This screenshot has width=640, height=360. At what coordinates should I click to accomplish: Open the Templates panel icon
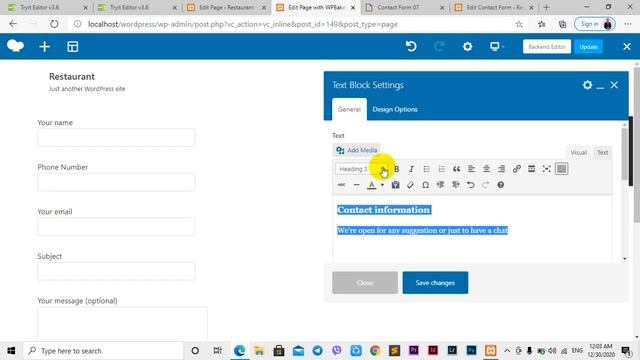pos(73,47)
